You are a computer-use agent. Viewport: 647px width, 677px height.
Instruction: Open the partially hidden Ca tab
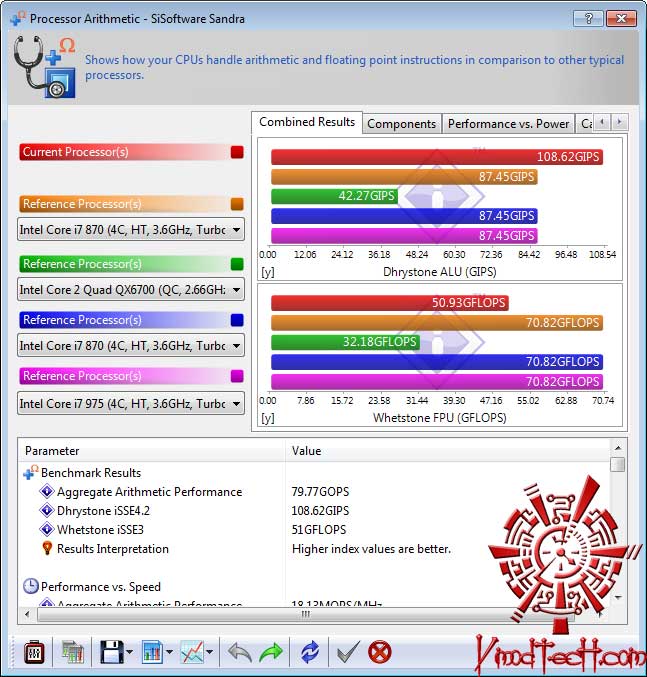point(585,124)
